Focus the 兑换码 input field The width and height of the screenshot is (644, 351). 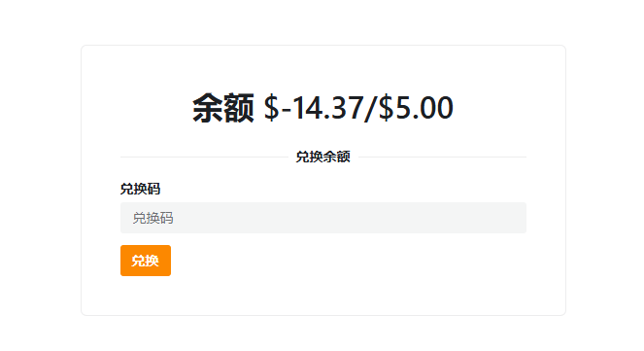pos(323,218)
